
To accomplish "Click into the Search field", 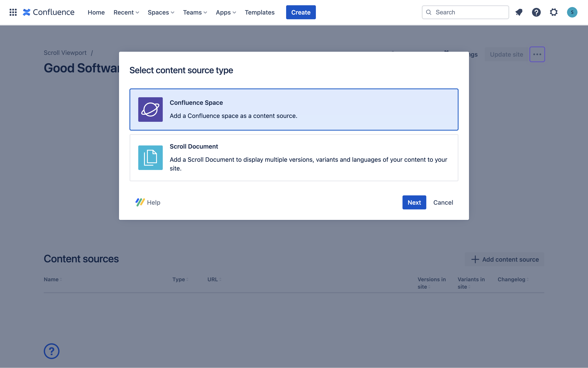I will [465, 12].
